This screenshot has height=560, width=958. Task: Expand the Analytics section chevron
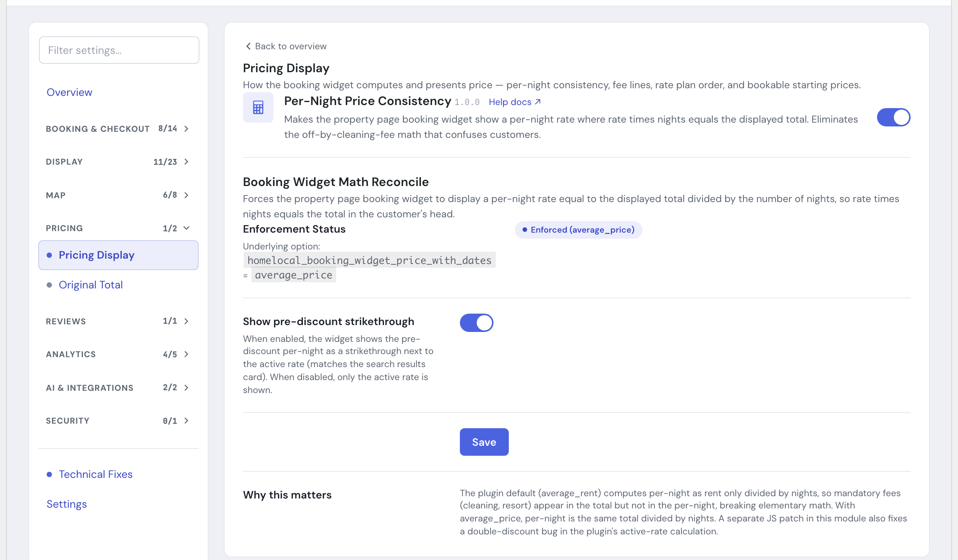click(186, 354)
